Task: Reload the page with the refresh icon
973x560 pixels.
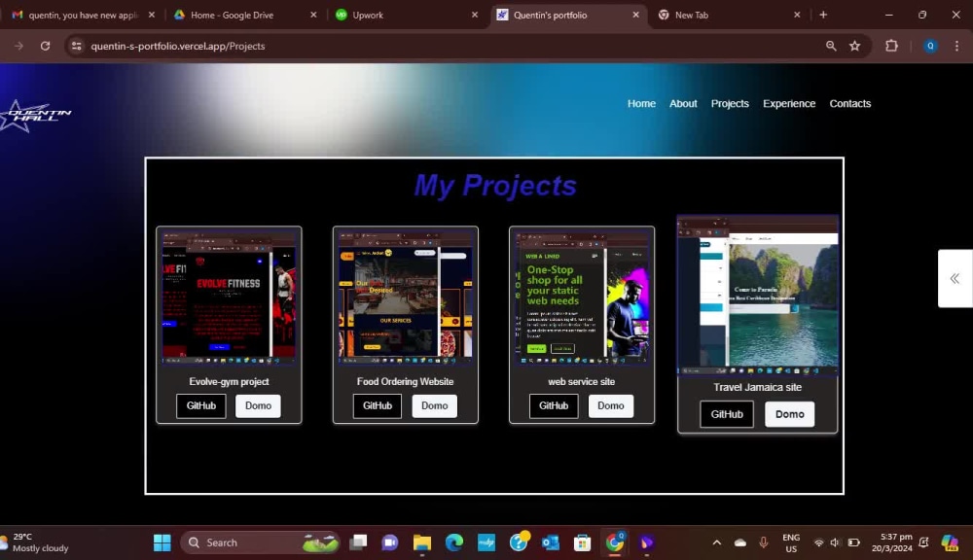Action: pyautogui.click(x=46, y=46)
